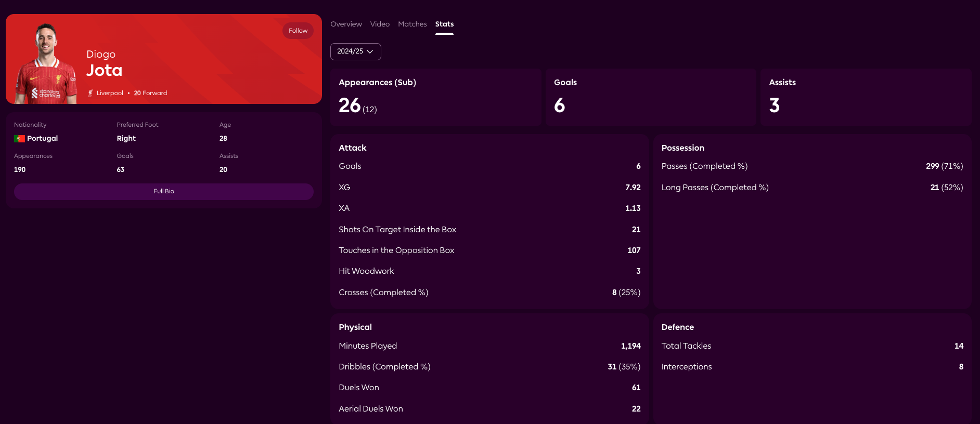Click the Total Tackles stat label
Image resolution: width=980 pixels, height=424 pixels.
pos(686,346)
